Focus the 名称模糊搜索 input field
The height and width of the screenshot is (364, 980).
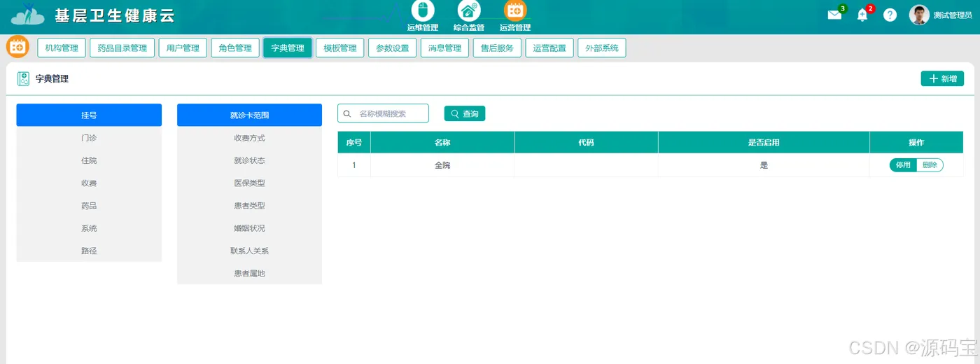tap(383, 113)
